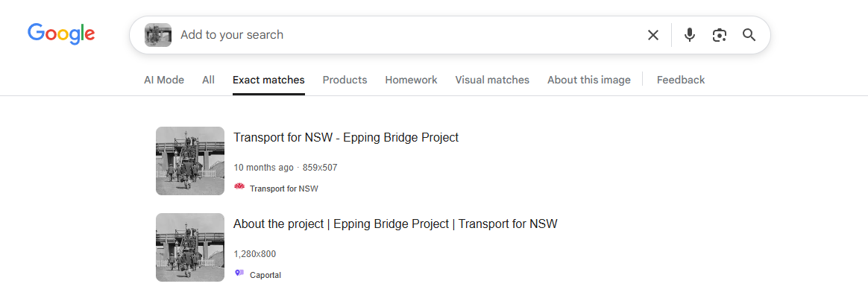Open the Homework tab

(x=411, y=80)
